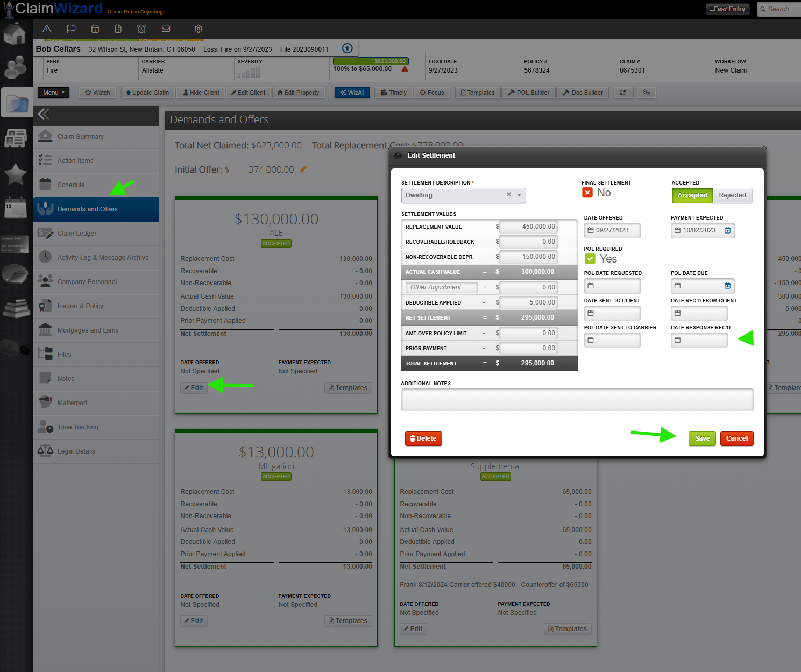This screenshot has height=672, width=801.
Task: Click the circular up-arrow icon near file number
Action: (348, 48)
